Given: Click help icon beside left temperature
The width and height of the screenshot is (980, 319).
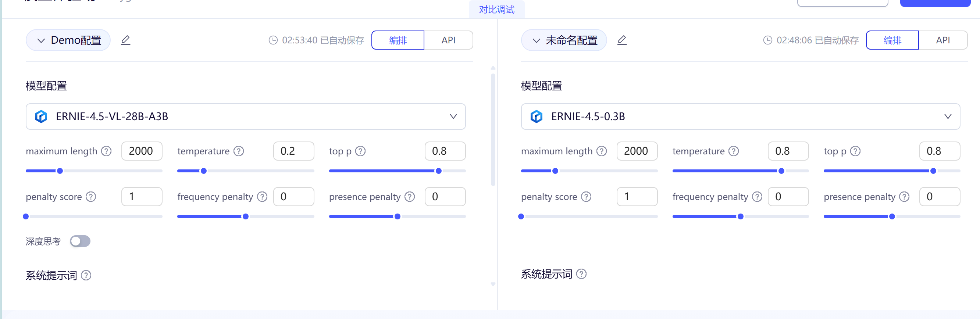Looking at the screenshot, I should coord(239,151).
